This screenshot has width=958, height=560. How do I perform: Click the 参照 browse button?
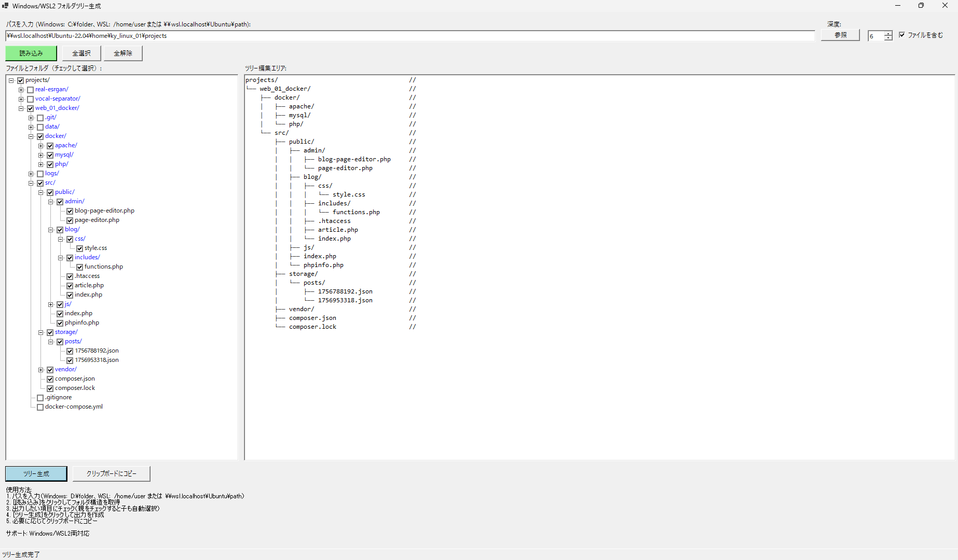pos(840,35)
